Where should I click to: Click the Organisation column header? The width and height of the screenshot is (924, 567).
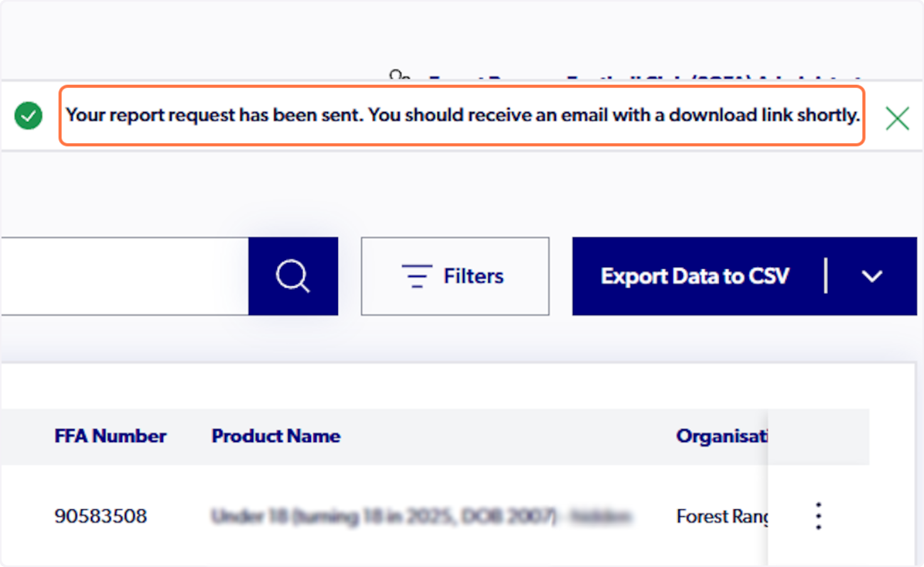[x=722, y=436]
